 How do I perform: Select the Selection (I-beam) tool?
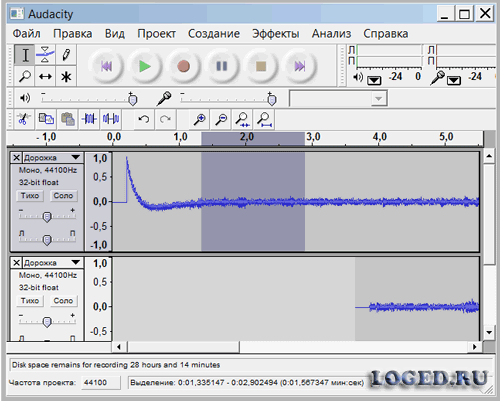pos(25,55)
